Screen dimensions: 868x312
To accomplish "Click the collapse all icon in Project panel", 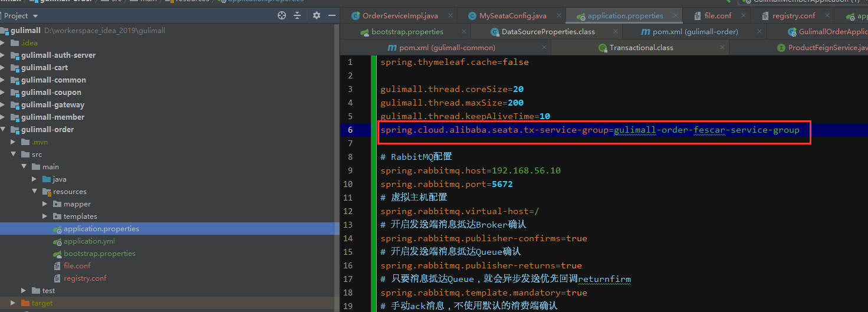I will click(297, 16).
